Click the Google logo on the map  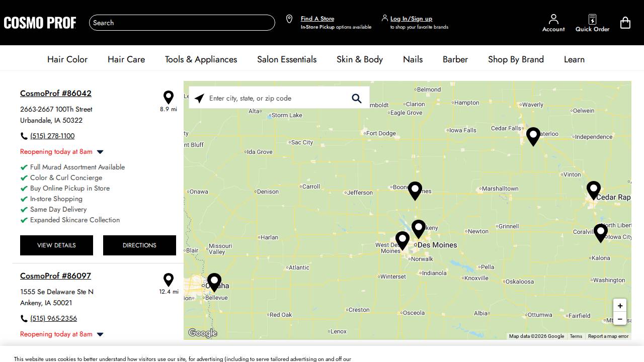coord(202,333)
